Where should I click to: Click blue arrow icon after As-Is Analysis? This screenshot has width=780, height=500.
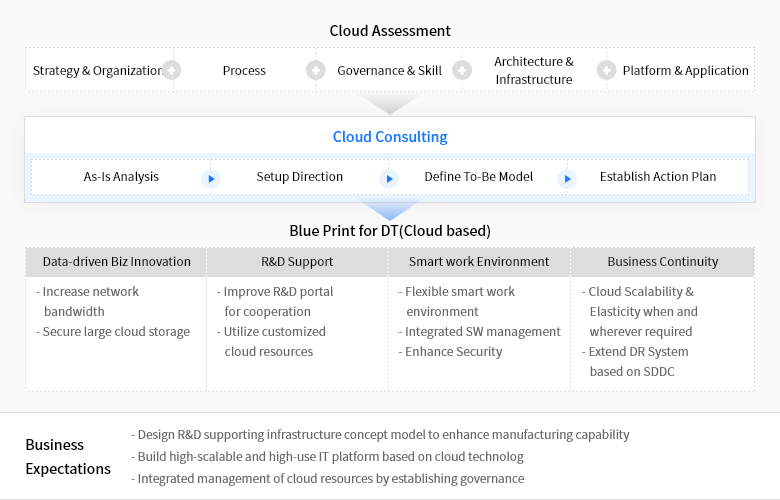click(x=210, y=178)
